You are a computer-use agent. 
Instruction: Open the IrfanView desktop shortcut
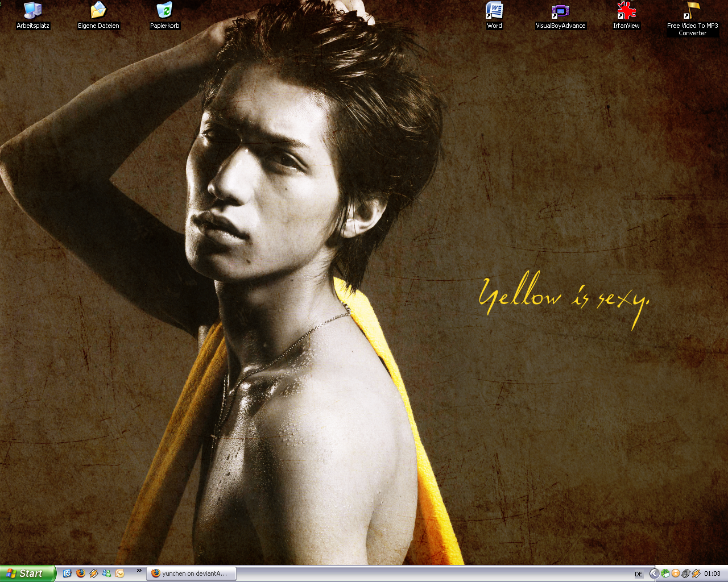[x=626, y=16]
